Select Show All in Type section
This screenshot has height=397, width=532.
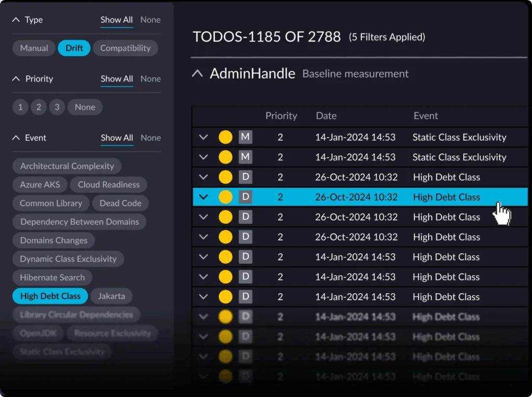tap(116, 20)
